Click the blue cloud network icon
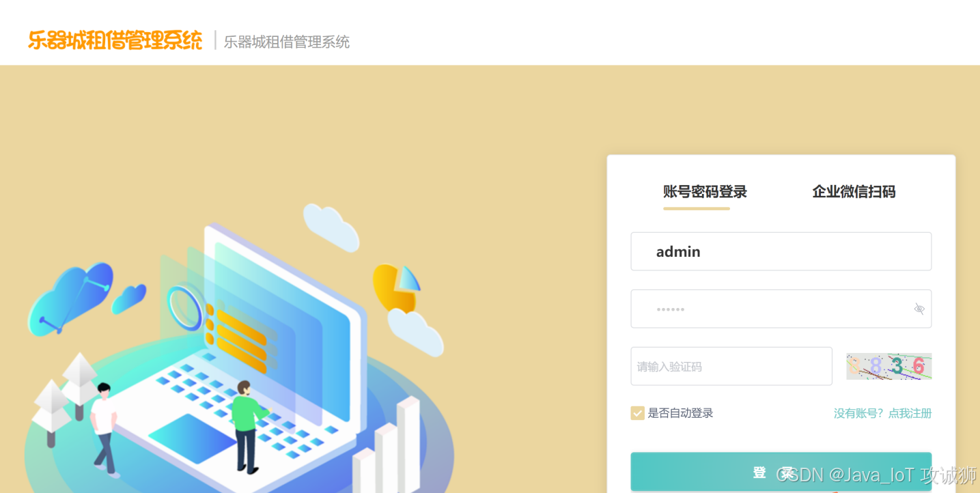980x493 pixels. coord(71,298)
